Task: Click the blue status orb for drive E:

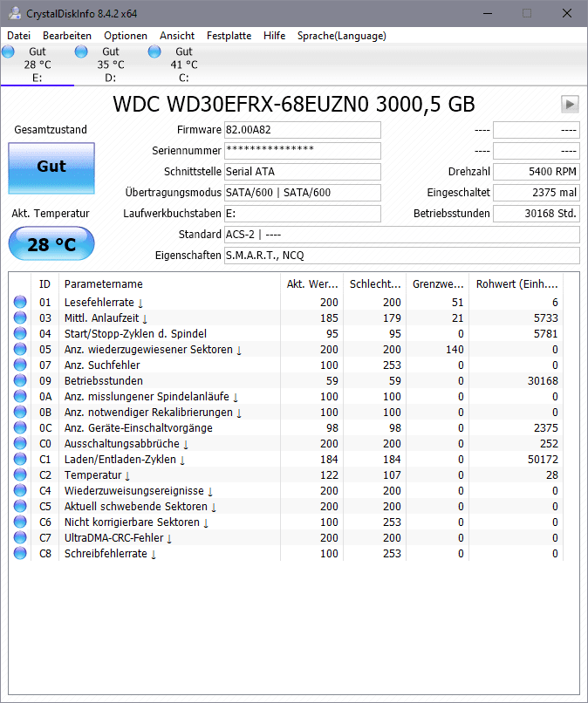Action: coord(8,51)
